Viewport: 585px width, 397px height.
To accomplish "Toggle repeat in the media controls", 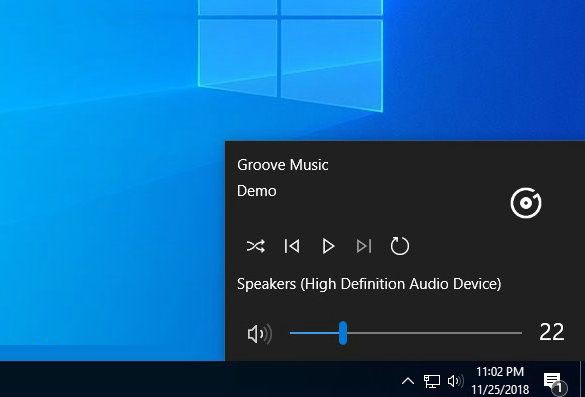I will tap(400, 246).
